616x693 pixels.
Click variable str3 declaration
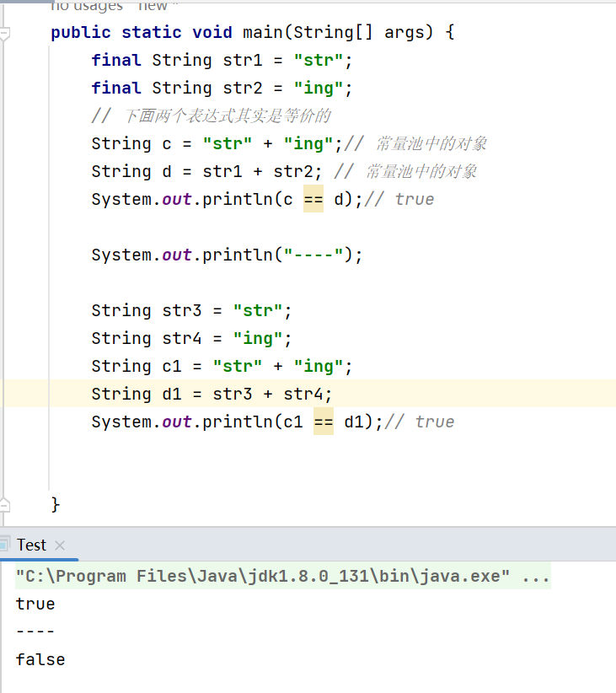pos(182,310)
